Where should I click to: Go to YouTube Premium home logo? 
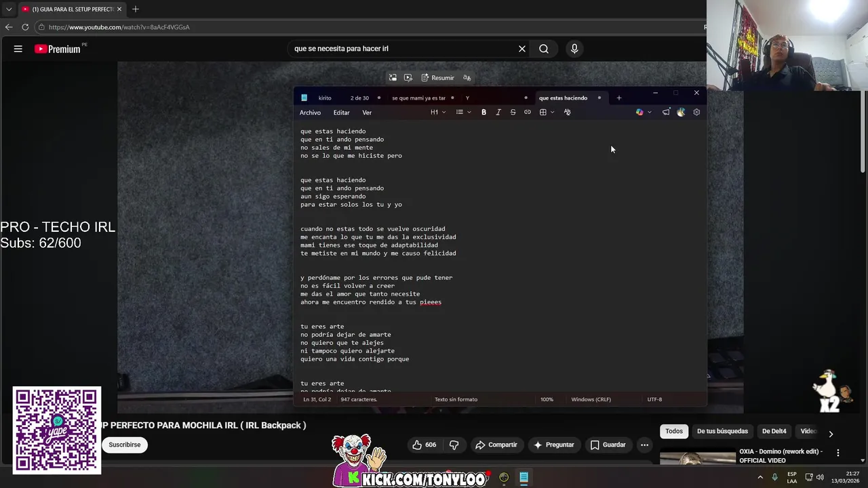point(58,49)
